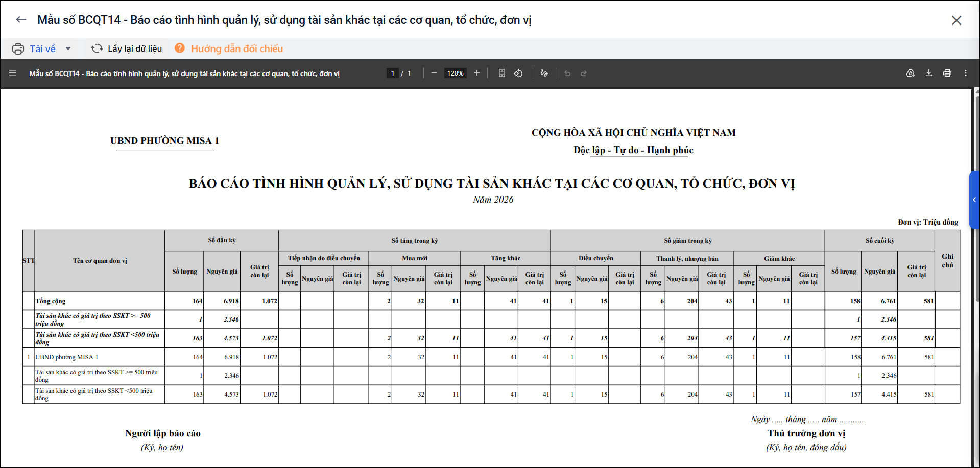Click the Đơn vị: Triệu đồng text

(928, 222)
